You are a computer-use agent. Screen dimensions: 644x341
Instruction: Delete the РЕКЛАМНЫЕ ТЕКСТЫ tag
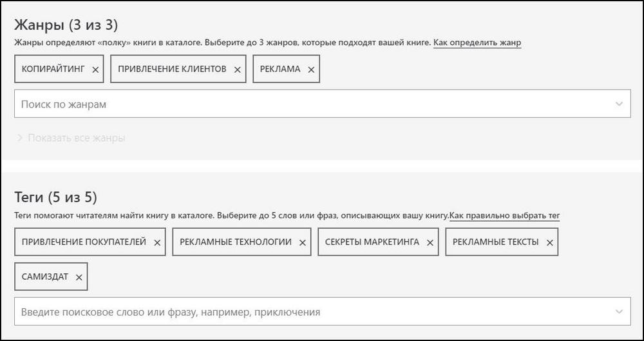[x=549, y=242]
